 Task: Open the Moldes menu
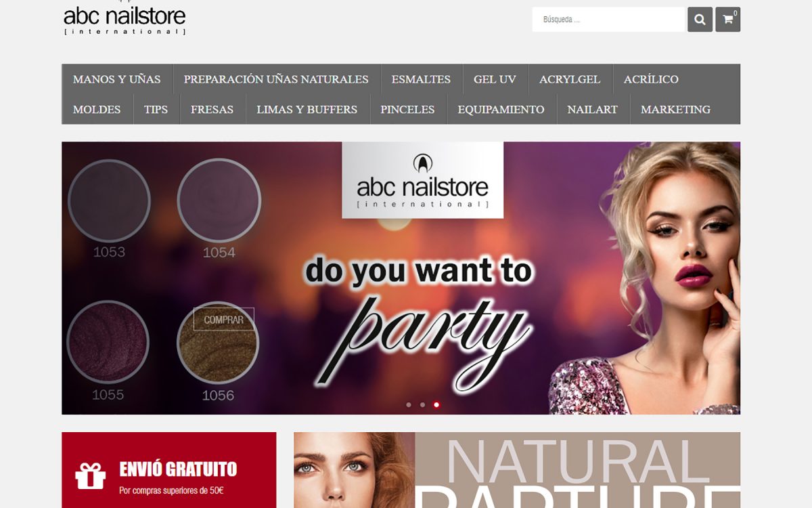97,109
